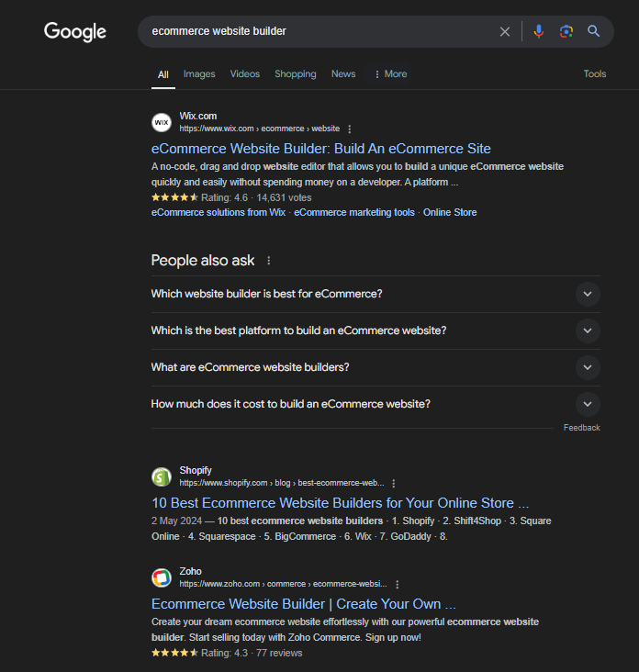Click the Google logo
Viewport: 639px width, 672px height.
tap(75, 32)
